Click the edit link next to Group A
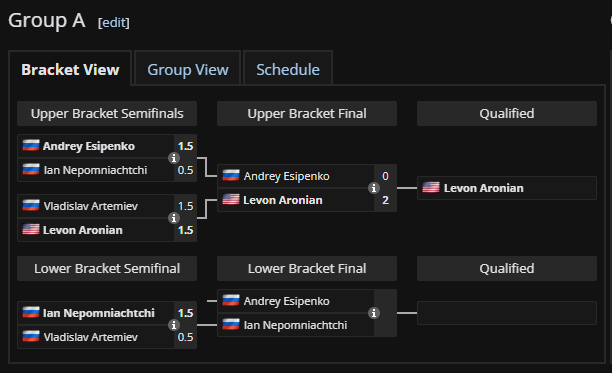Screen dimensions: 612x373 pos(114,23)
